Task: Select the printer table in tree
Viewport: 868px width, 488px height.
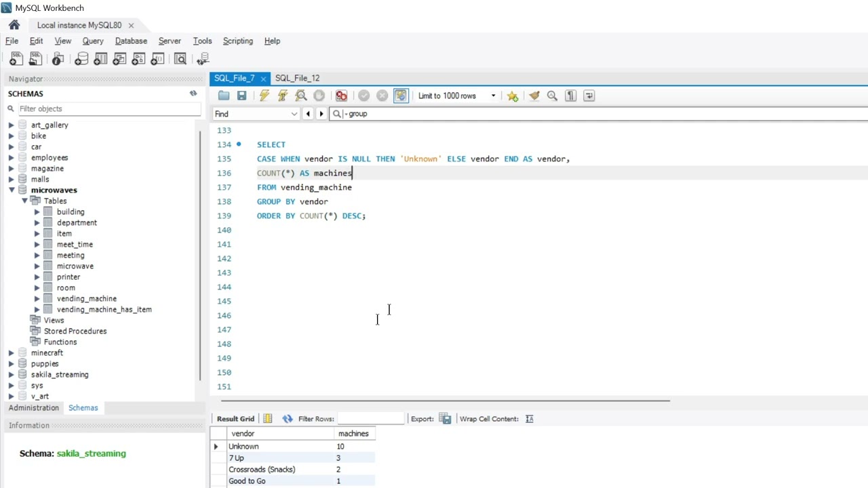Action: pyautogui.click(x=68, y=277)
